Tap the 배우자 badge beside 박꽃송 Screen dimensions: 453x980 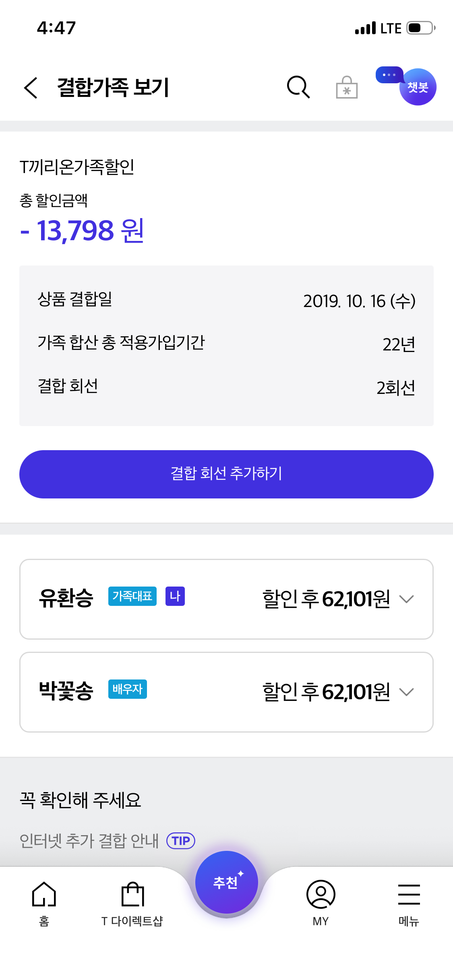point(127,689)
